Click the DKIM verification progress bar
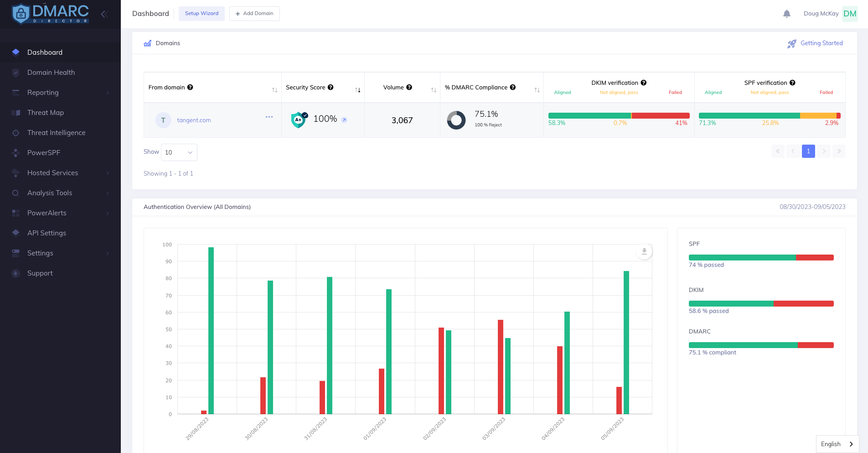Viewport: 868px width, 453px height. click(619, 116)
